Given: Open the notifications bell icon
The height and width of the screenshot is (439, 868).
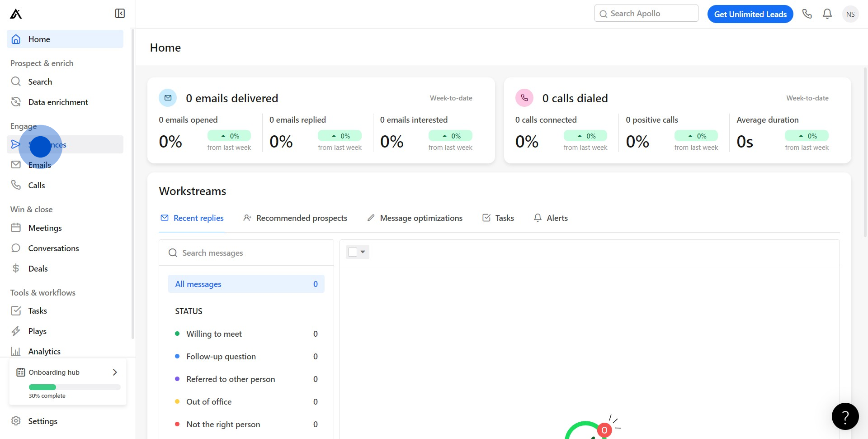Looking at the screenshot, I should [x=827, y=14].
